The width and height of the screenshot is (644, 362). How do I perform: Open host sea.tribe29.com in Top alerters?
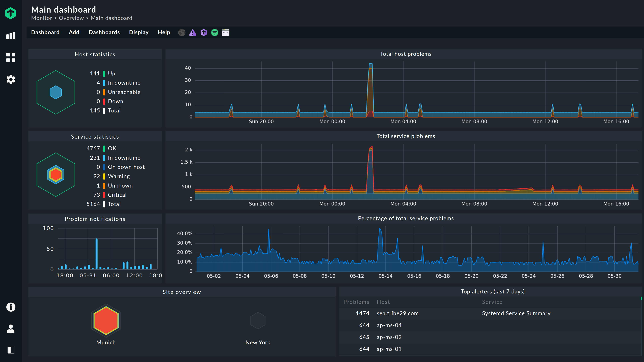tap(397, 313)
